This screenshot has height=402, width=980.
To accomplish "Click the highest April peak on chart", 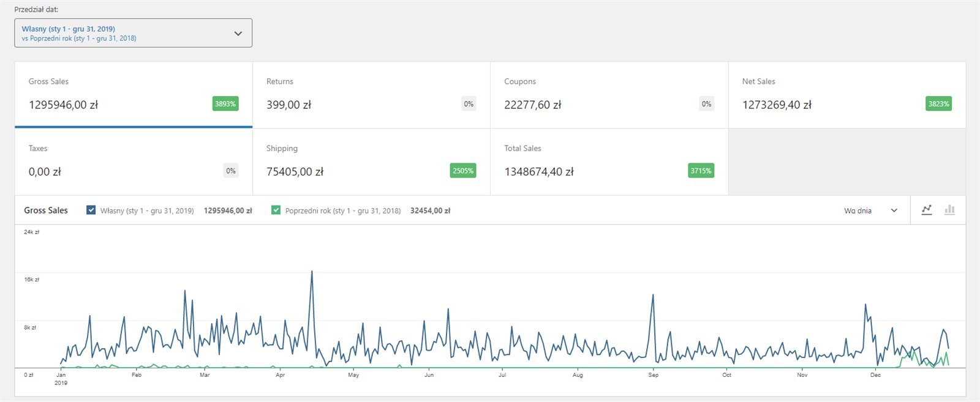I will 312,272.
